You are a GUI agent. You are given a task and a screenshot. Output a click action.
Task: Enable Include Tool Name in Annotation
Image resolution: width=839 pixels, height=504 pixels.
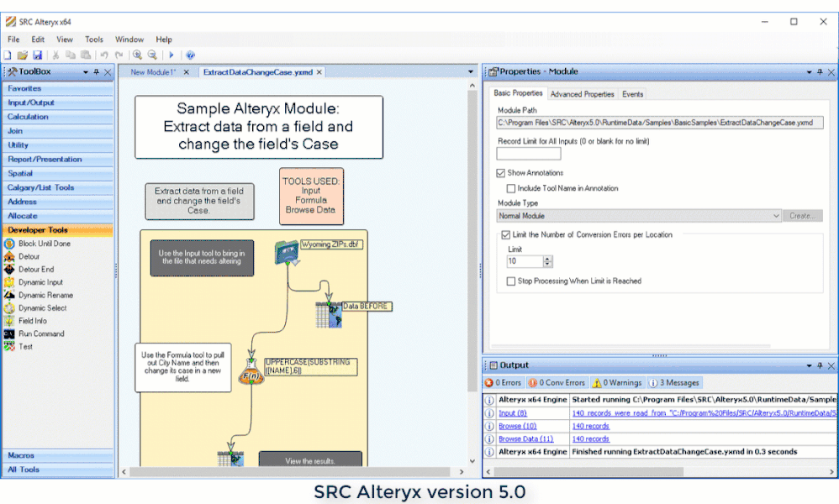coord(511,189)
